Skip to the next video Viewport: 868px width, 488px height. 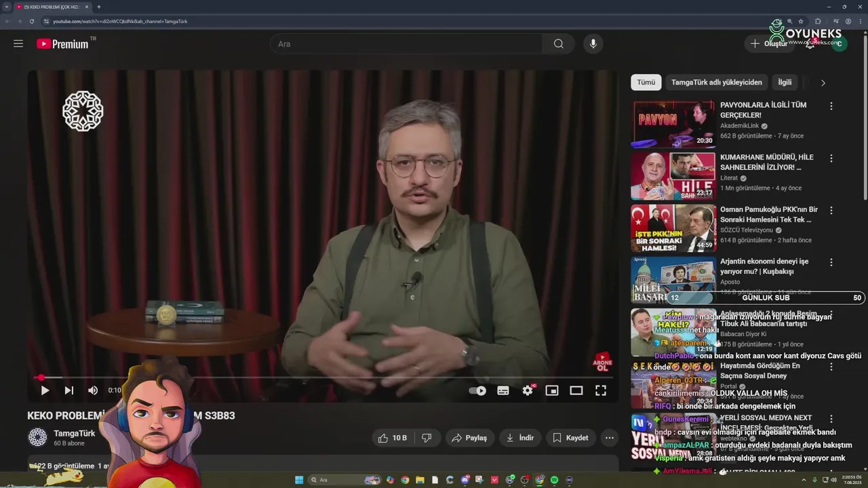coord(68,390)
